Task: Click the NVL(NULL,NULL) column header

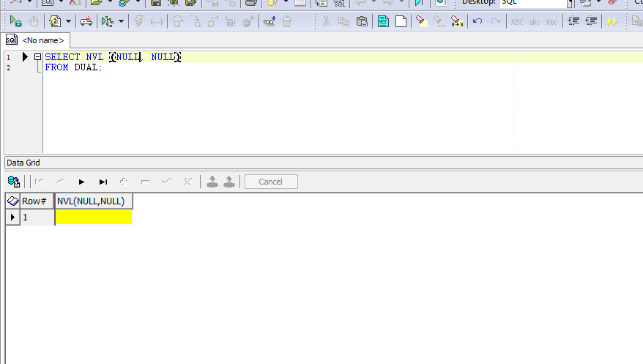Action: coord(93,201)
